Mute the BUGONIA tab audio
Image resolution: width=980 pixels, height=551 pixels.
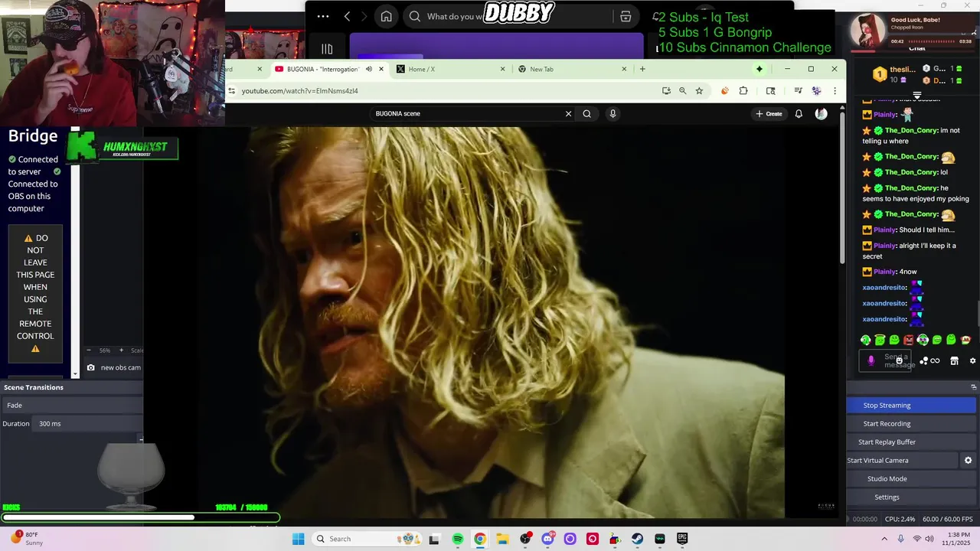(x=368, y=69)
